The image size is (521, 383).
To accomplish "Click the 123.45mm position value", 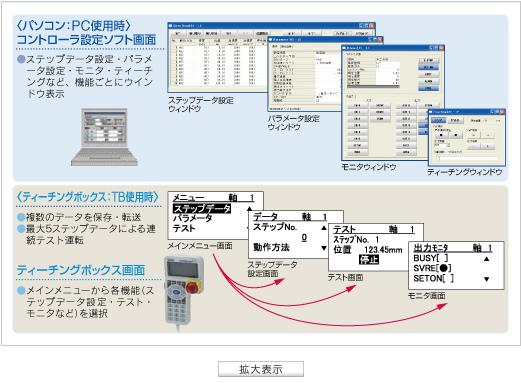I will (x=383, y=250).
